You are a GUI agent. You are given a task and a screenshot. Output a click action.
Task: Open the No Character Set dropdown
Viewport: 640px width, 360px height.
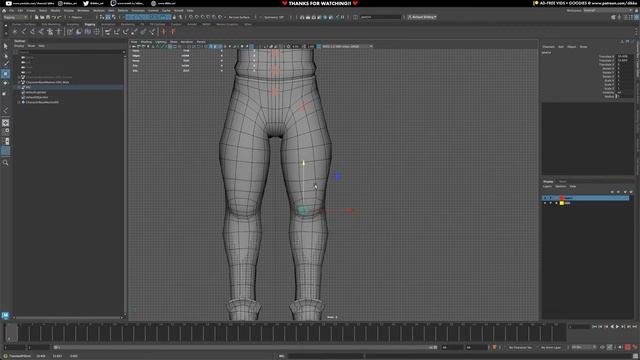pyautogui.click(x=520, y=347)
